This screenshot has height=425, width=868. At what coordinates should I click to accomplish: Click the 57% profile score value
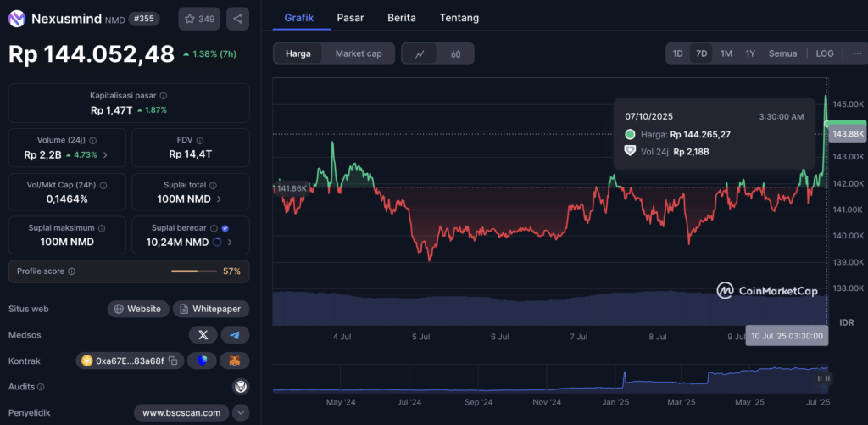click(x=231, y=271)
